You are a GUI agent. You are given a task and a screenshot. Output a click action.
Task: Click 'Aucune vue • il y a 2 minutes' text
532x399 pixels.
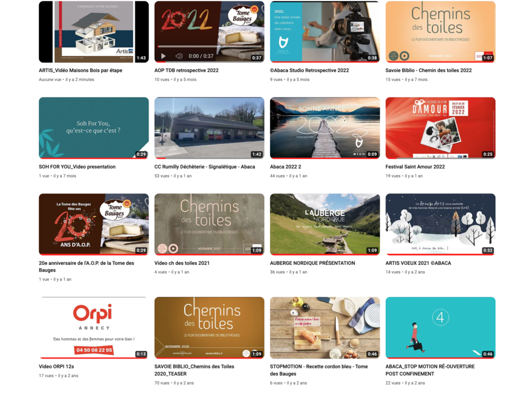click(x=66, y=80)
